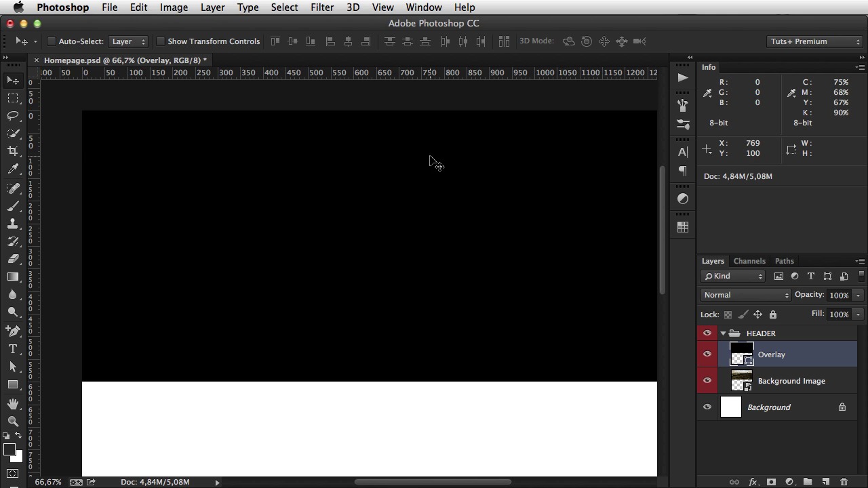
Task: Select the Zoom tool
Action: pos(13,422)
